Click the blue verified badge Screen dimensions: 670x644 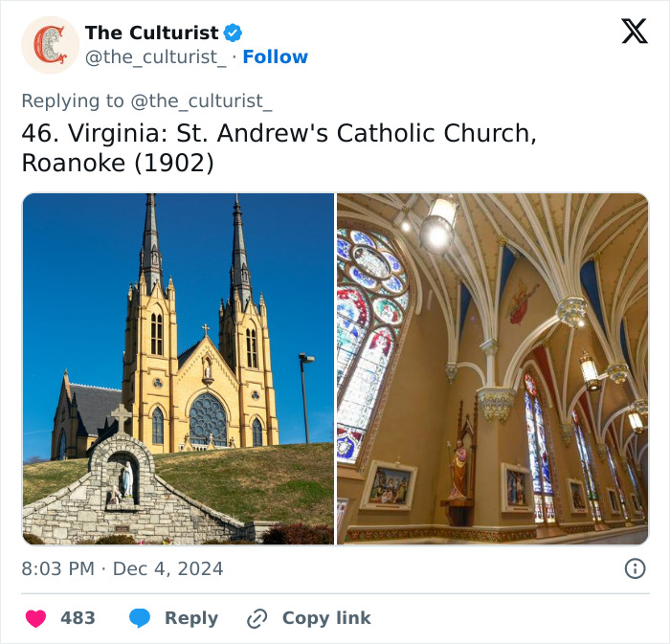coord(234,33)
